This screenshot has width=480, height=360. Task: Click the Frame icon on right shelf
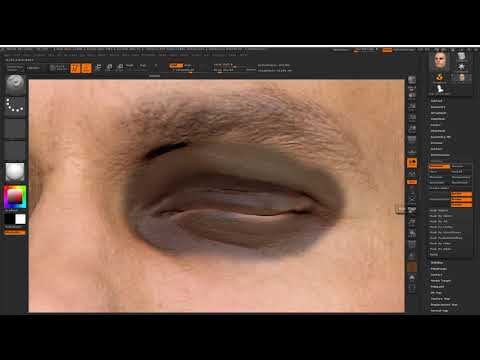pyautogui.click(x=412, y=198)
